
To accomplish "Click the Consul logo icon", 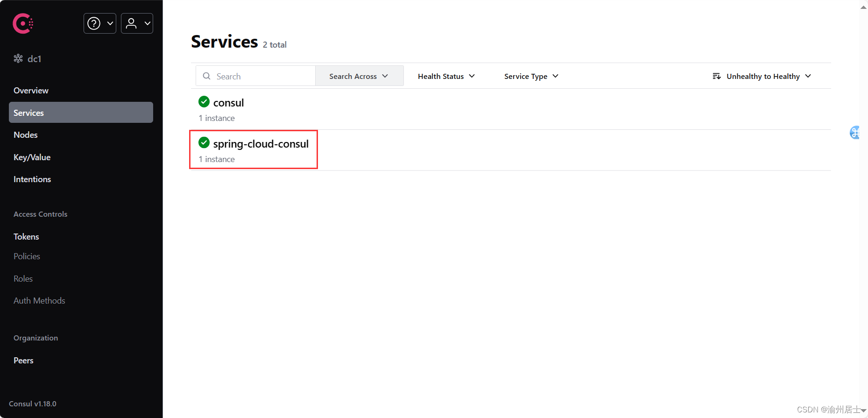I will coord(23,23).
